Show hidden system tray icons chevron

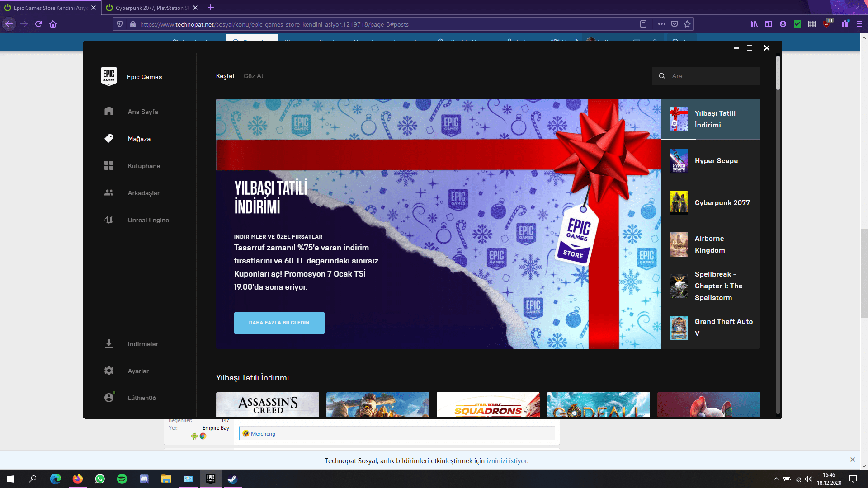click(776, 479)
